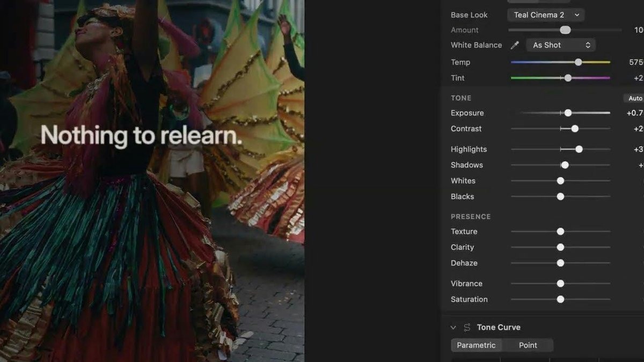Collapse the Tone Curve section chevron
Image resolution: width=644 pixels, height=362 pixels.
453,327
